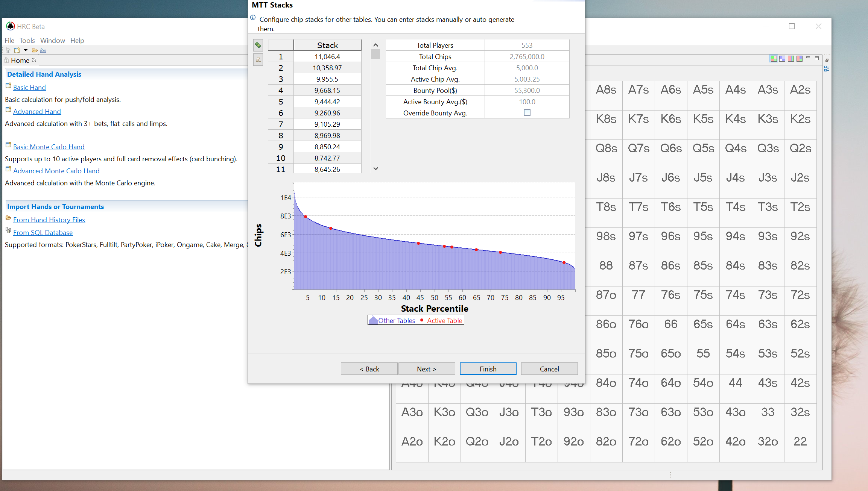868x491 pixels.
Task: Select the vertical striped range view icon
Action: pyautogui.click(x=791, y=59)
